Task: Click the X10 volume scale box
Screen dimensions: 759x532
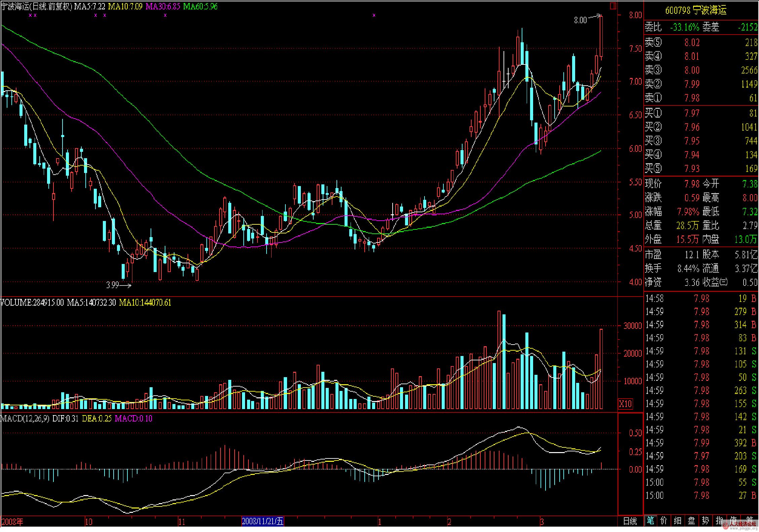Action: [x=625, y=404]
